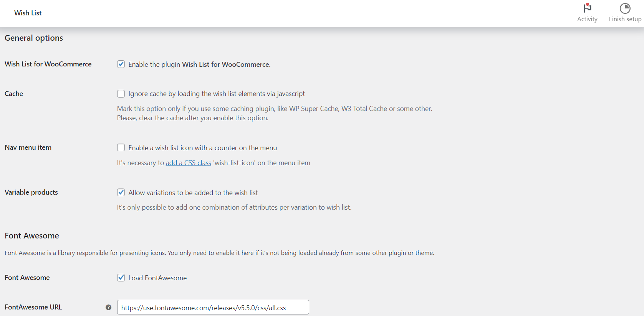This screenshot has height=316, width=644.
Task: Open the Activity panel flag icon
Action: click(x=587, y=8)
